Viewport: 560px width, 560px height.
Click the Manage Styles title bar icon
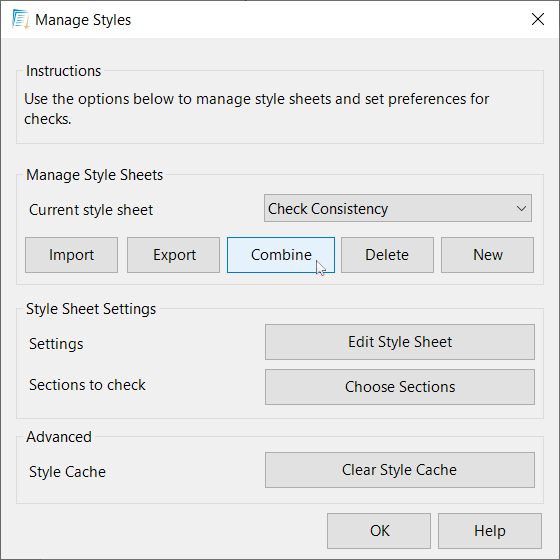pos(20,19)
